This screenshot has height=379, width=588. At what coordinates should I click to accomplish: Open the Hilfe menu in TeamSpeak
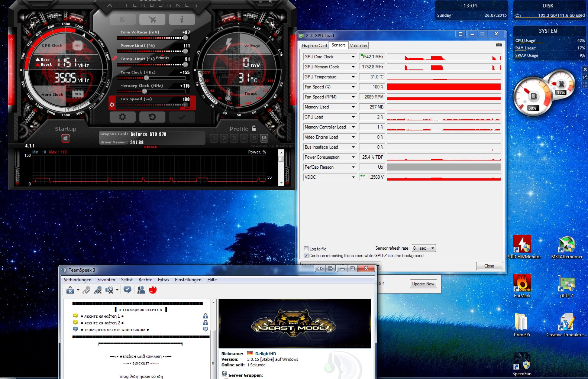point(212,280)
